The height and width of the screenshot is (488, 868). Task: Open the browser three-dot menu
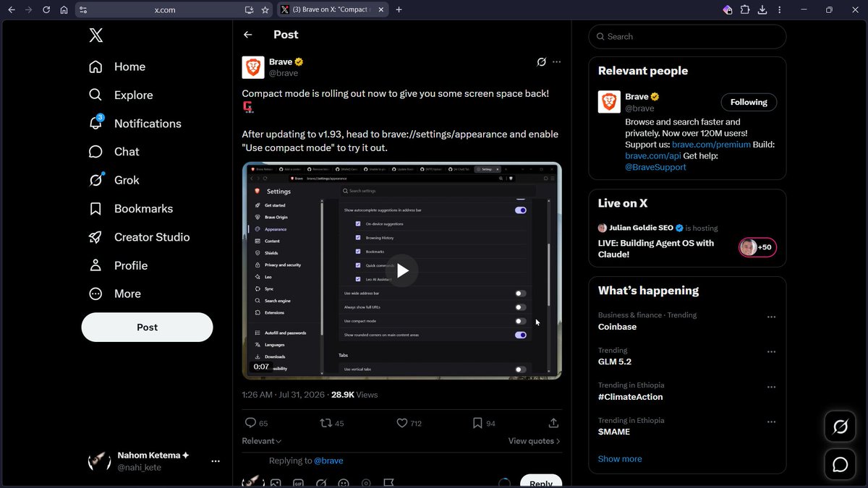pyautogui.click(x=780, y=10)
